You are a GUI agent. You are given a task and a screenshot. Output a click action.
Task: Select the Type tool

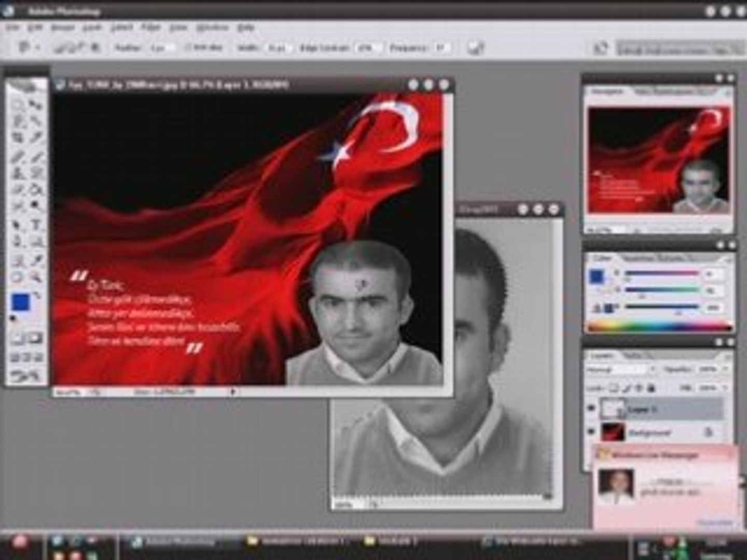click(x=35, y=225)
